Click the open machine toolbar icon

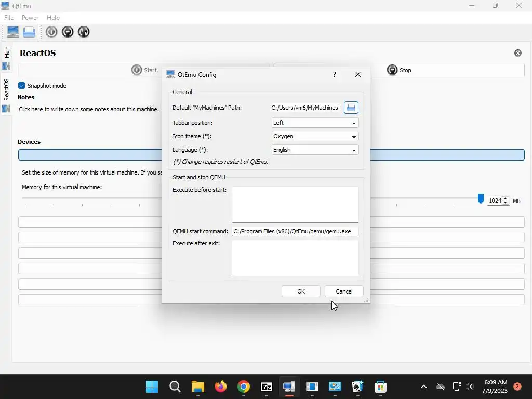pos(29,32)
